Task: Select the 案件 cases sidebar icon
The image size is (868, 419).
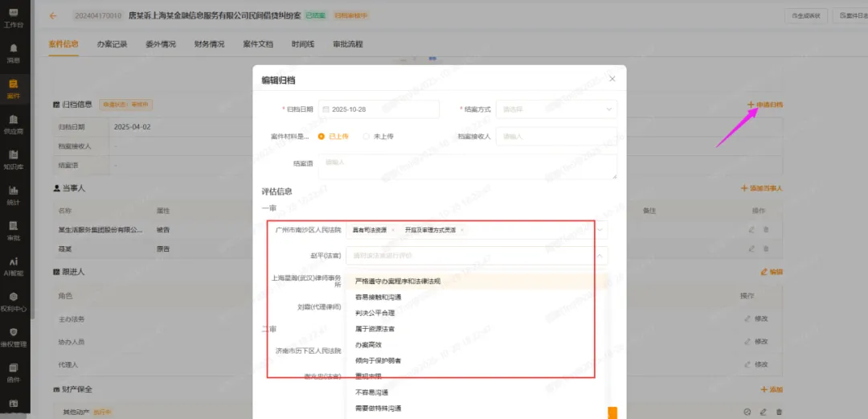Action: 14,88
